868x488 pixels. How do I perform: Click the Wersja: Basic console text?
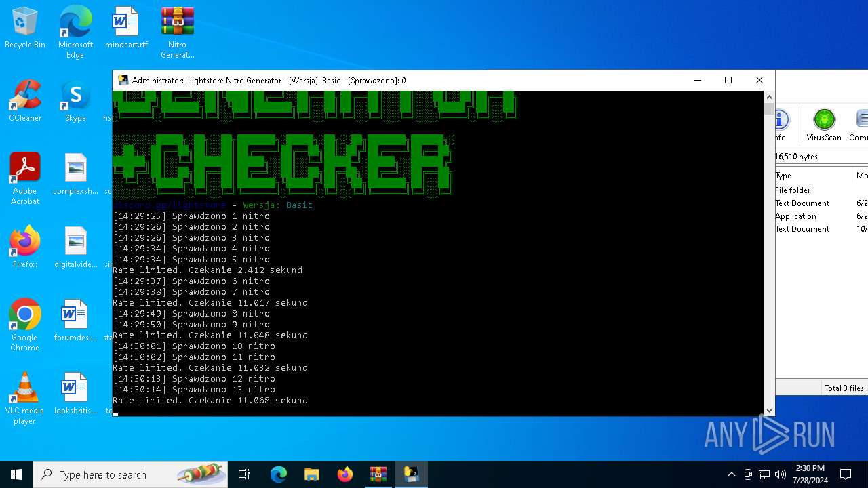[278, 205]
